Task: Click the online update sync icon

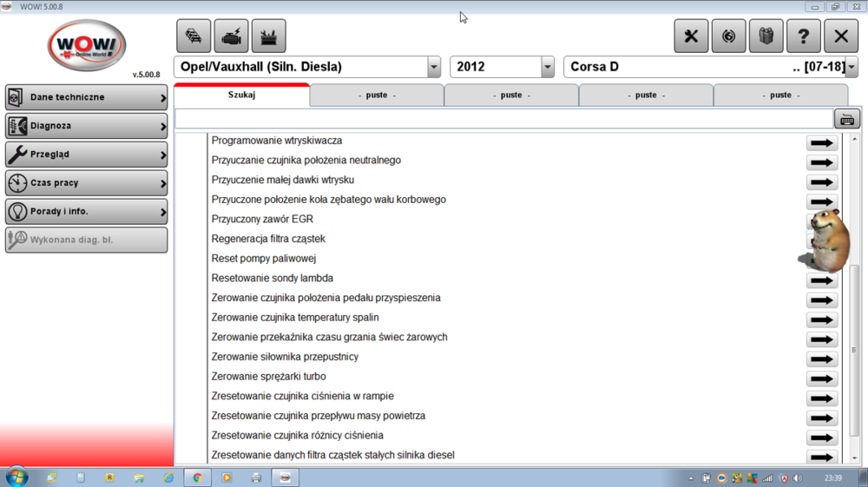Action: click(x=728, y=36)
